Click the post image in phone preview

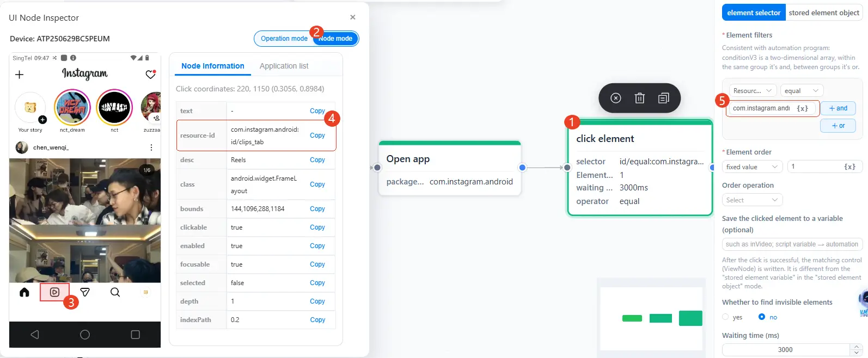pos(85,220)
